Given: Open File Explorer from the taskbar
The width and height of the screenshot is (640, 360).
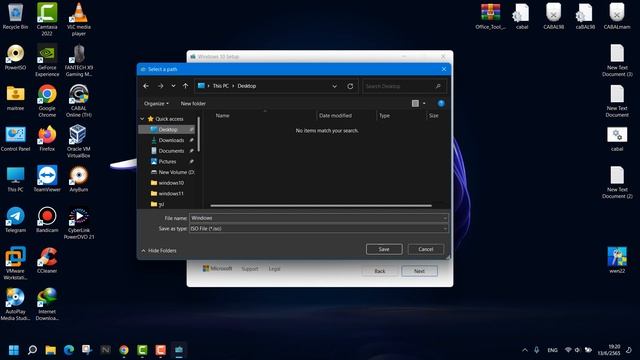Looking at the screenshot, I should [x=51, y=350].
